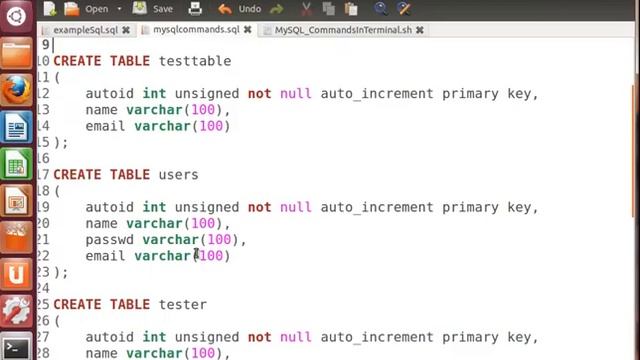Image resolution: width=640 pixels, height=360 pixels.
Task: Launch LibreOffice Impress from dock
Action: (x=16, y=201)
